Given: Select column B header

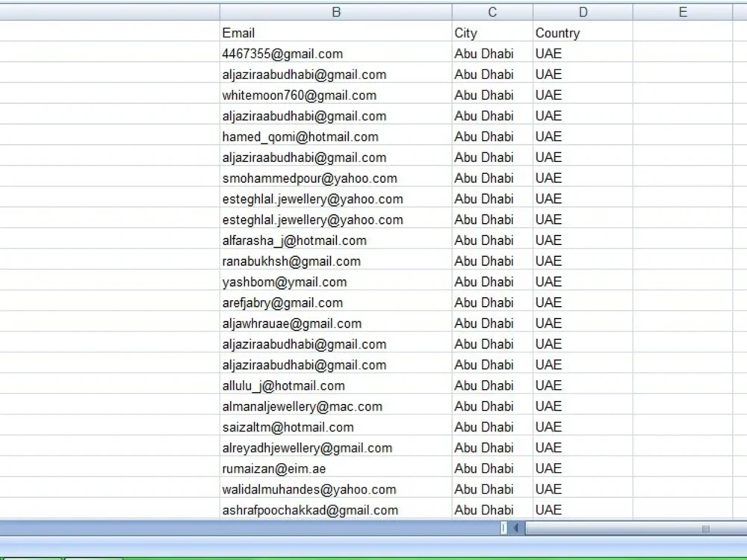Looking at the screenshot, I should [x=336, y=13].
